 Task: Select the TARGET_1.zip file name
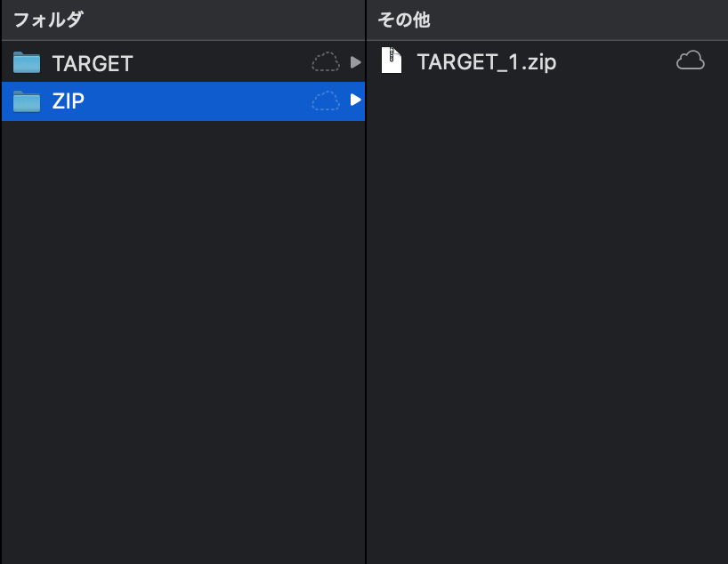pyautogui.click(x=487, y=62)
